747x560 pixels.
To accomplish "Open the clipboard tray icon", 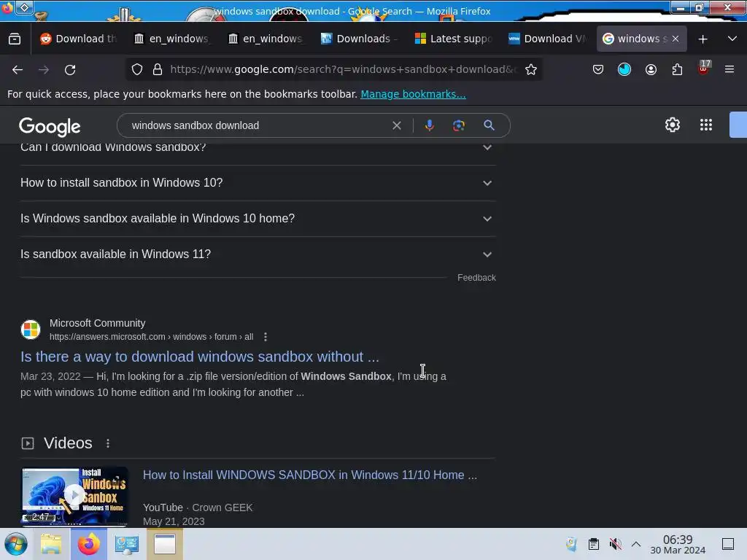I will [594, 544].
